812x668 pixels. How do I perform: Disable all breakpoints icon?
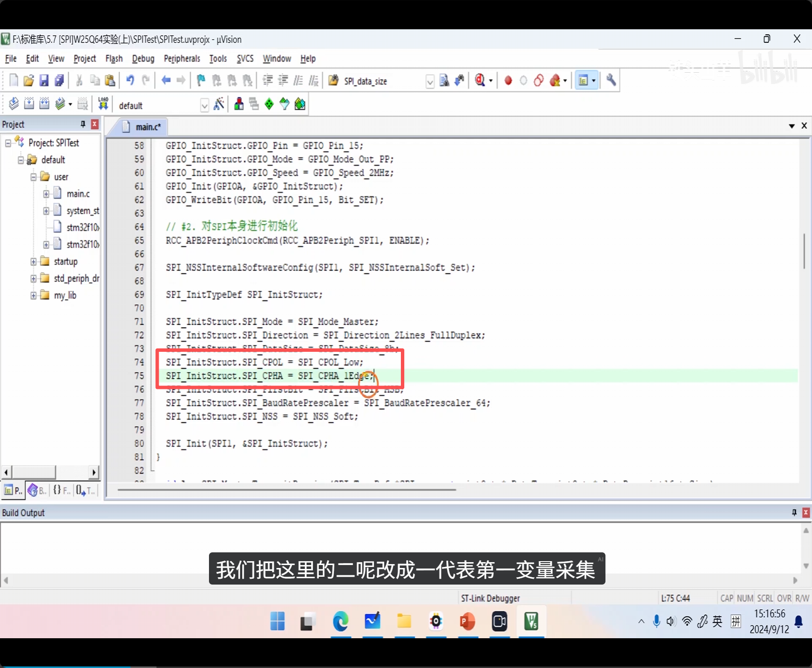click(x=539, y=81)
